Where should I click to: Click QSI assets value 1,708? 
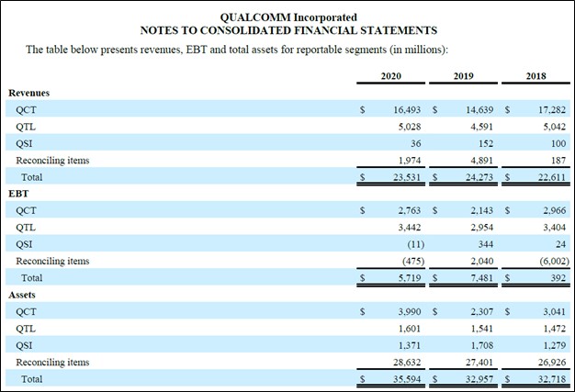tap(482, 345)
